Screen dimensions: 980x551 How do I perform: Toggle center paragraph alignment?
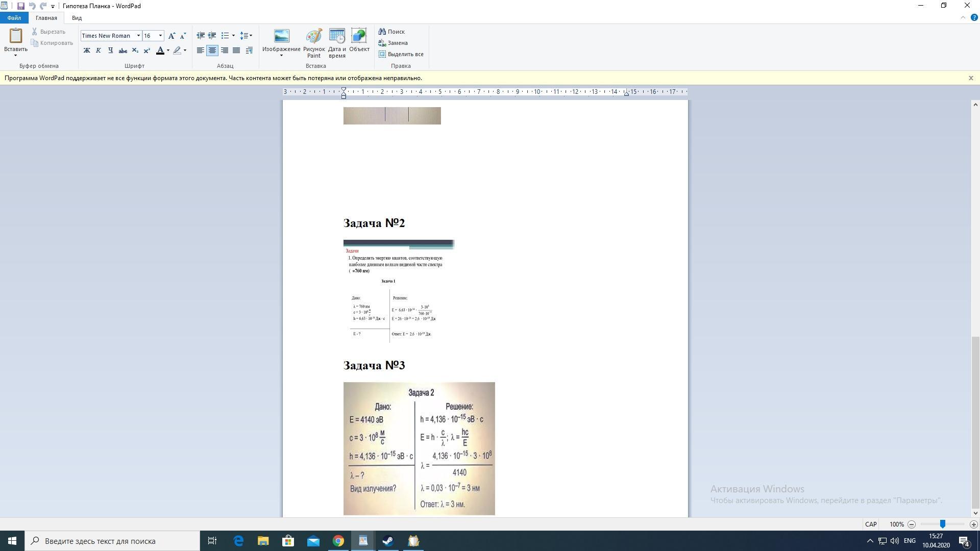tap(212, 51)
